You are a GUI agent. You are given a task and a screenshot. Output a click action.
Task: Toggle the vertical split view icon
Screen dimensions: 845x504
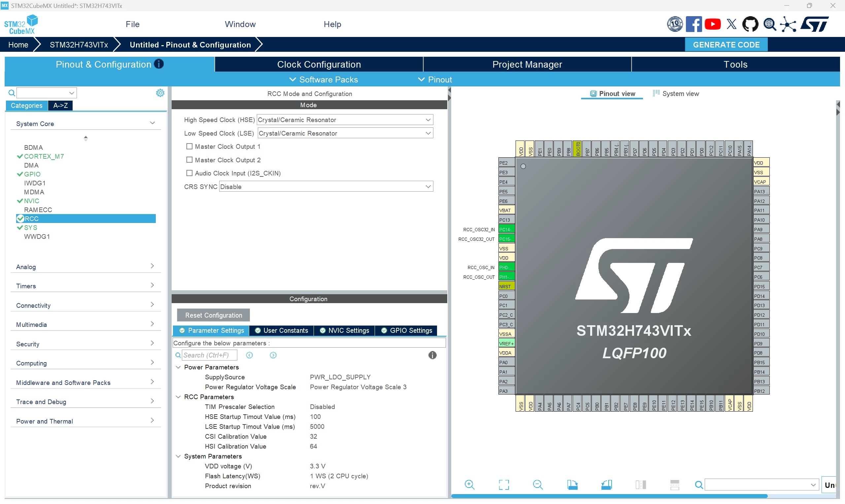point(640,485)
